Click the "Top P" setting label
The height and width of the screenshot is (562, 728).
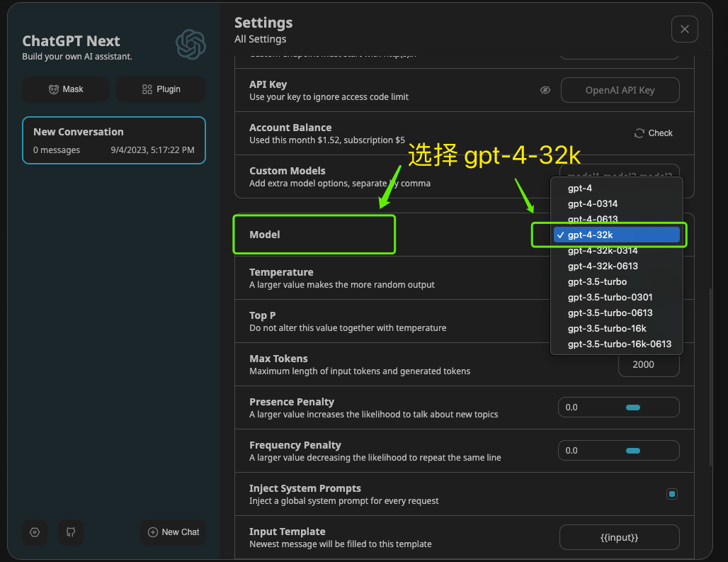tap(262, 315)
